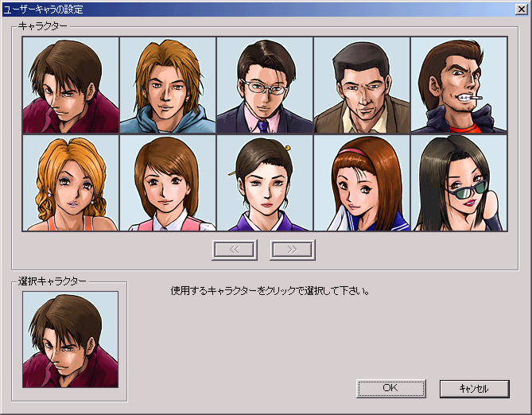
Task: Select the blonde curly-haired woman portrait
Action: [x=71, y=183]
